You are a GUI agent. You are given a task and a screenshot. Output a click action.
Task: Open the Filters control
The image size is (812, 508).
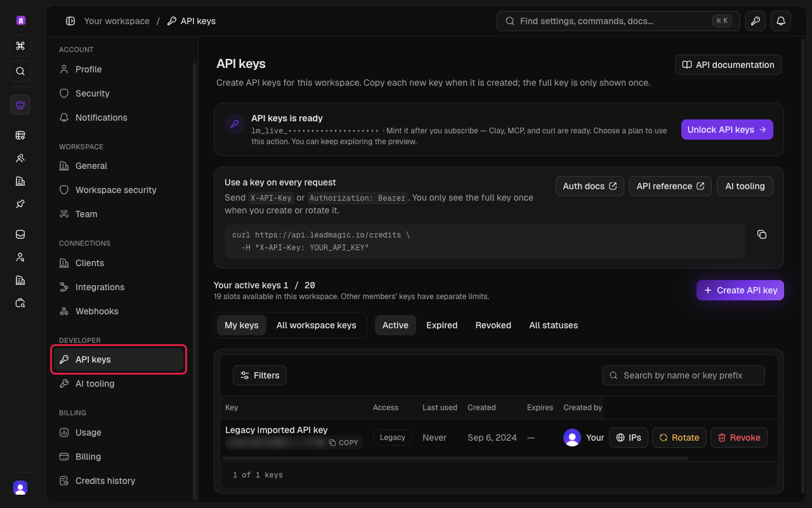[x=260, y=375]
